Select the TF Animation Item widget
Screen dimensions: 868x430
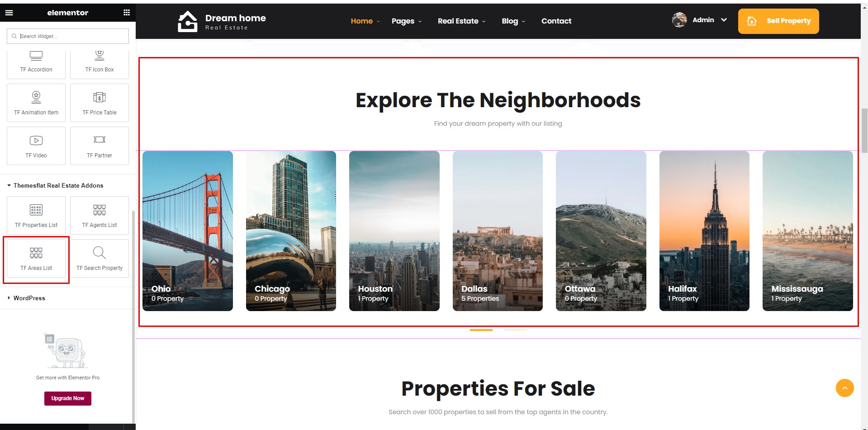[36, 103]
